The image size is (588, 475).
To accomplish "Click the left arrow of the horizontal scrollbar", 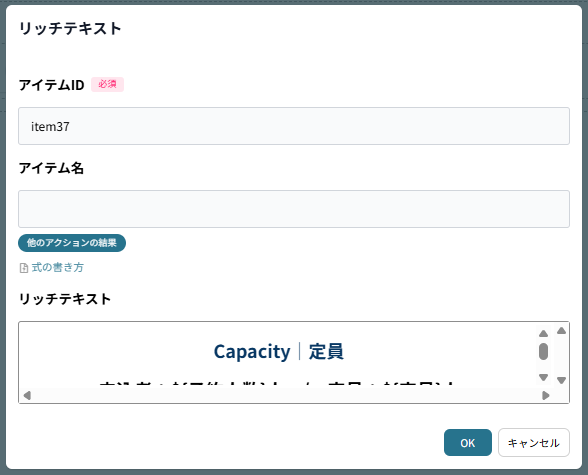I will point(27,396).
